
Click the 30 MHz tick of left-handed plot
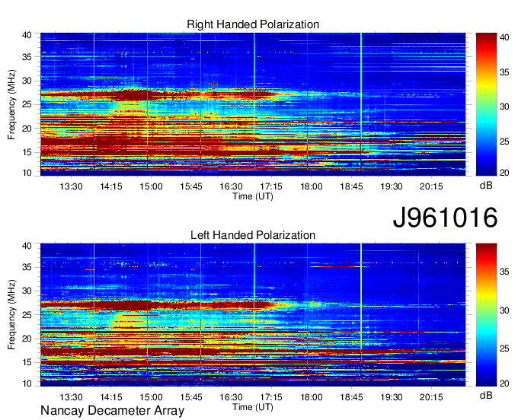tap(27, 291)
